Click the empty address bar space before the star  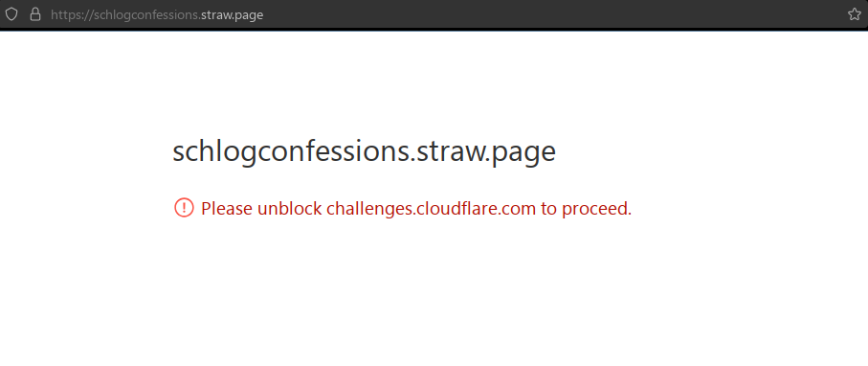[553, 15]
